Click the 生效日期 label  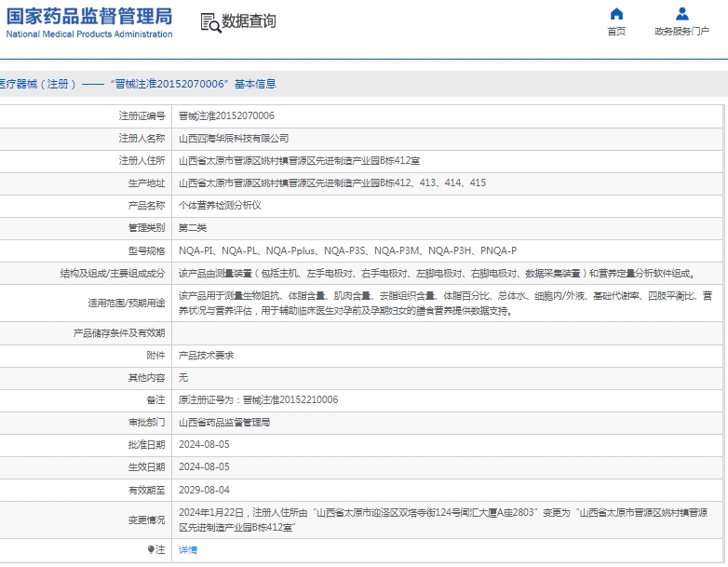click(146, 467)
